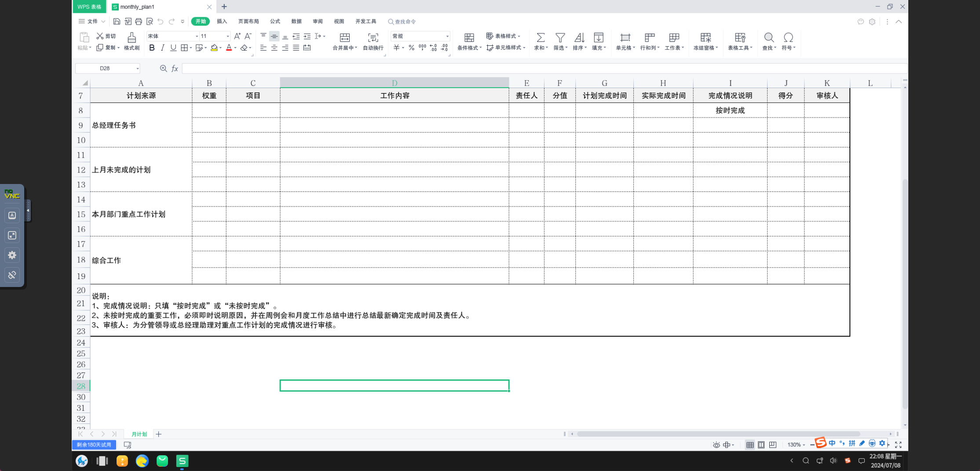This screenshot has height=471, width=980.
Task: Click the search command box (查找命令)
Action: tap(402, 22)
